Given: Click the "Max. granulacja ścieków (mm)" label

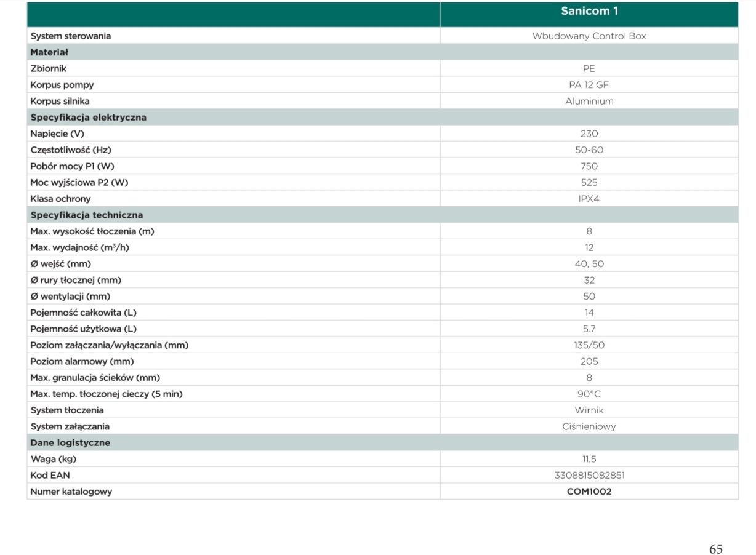Looking at the screenshot, I should 95,378.
